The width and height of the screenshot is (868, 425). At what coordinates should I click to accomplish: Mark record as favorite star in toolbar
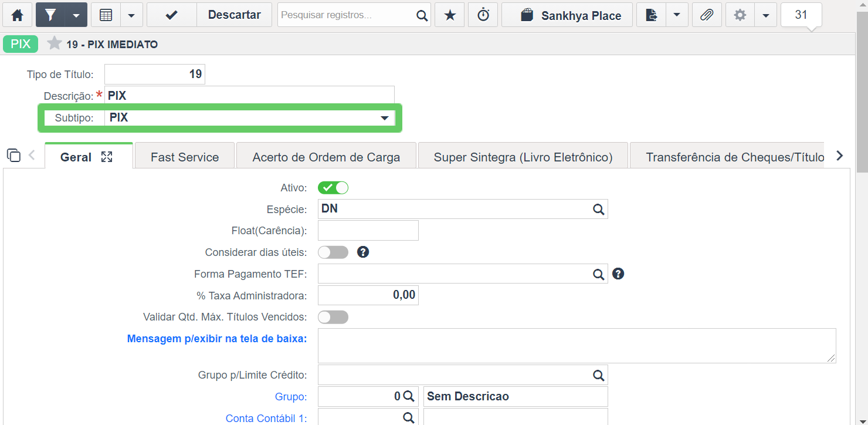point(450,15)
